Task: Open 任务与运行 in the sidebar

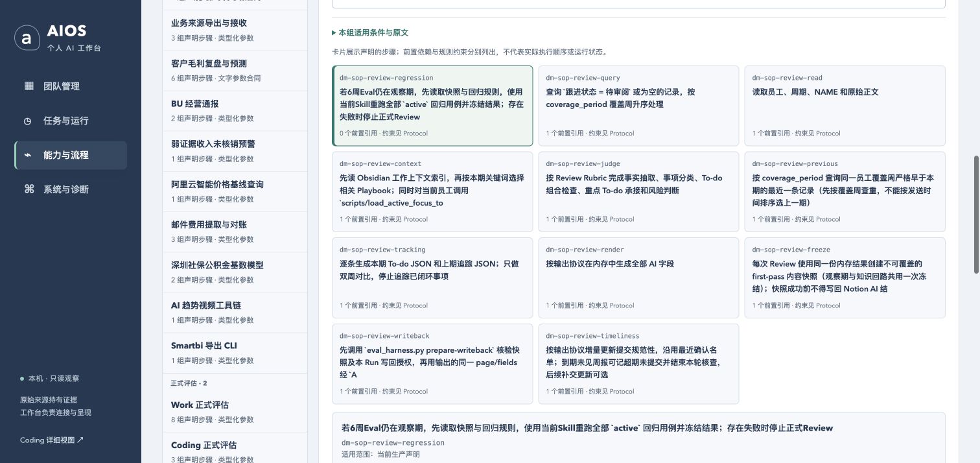Action: coord(70,121)
